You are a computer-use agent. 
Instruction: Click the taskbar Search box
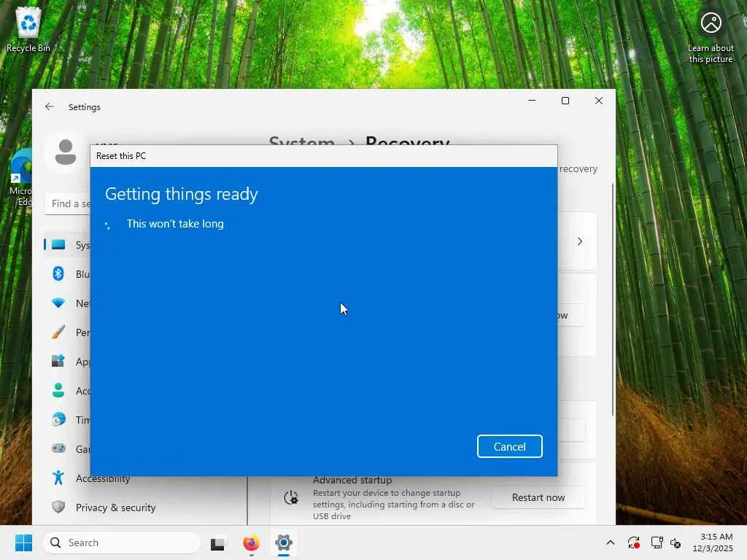[122, 542]
